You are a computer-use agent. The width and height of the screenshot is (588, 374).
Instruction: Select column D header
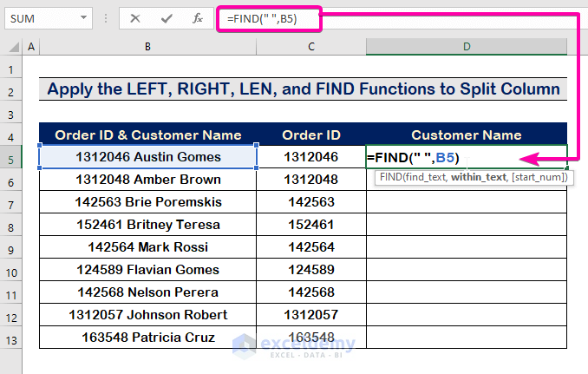point(466,46)
